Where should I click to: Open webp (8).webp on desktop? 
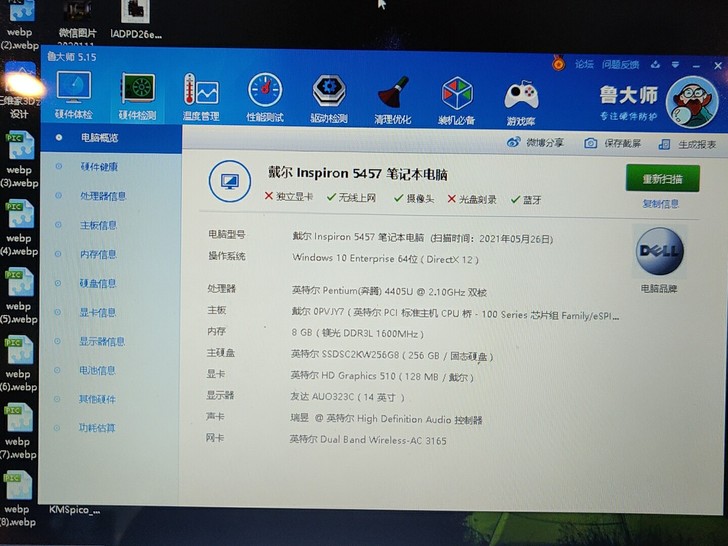[x=18, y=499]
